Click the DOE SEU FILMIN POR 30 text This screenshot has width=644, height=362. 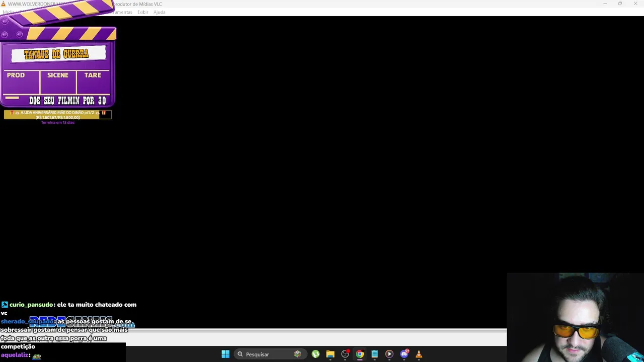[x=67, y=101]
